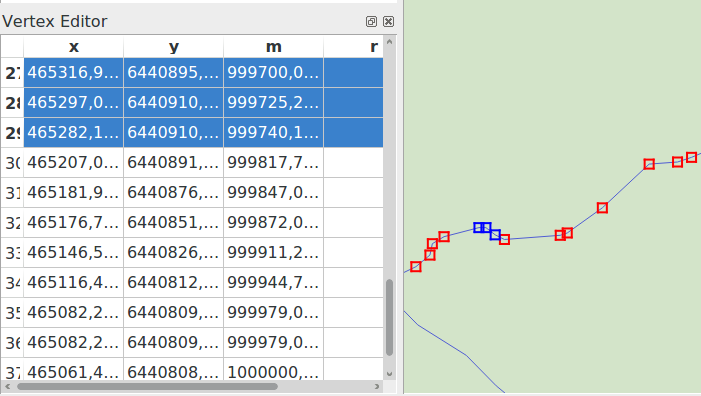Screen dimensions: 701x396
Task: Click the y column header
Action: tap(173, 46)
